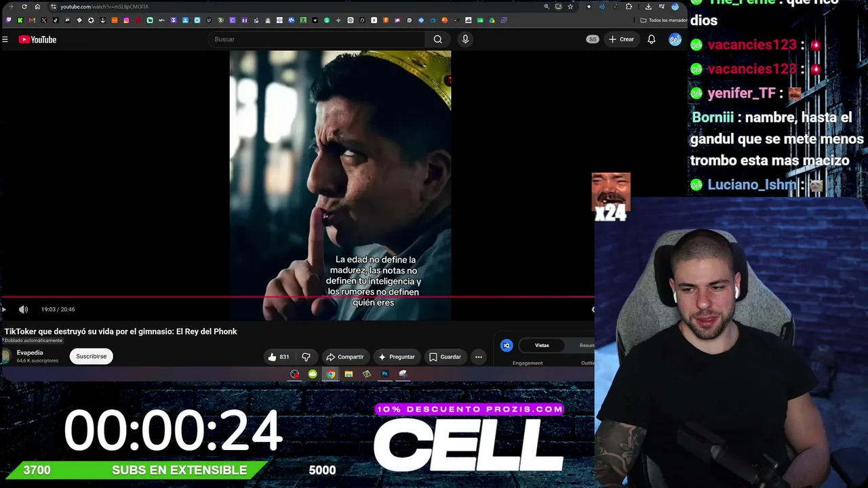The height and width of the screenshot is (488, 868).
Task: Create content with the Crear button
Action: pos(620,39)
